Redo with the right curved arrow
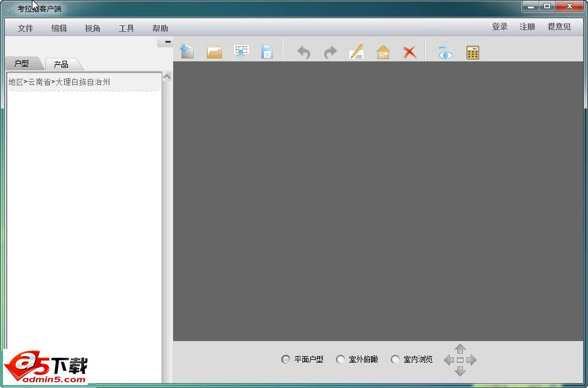588x388 pixels. click(x=330, y=52)
